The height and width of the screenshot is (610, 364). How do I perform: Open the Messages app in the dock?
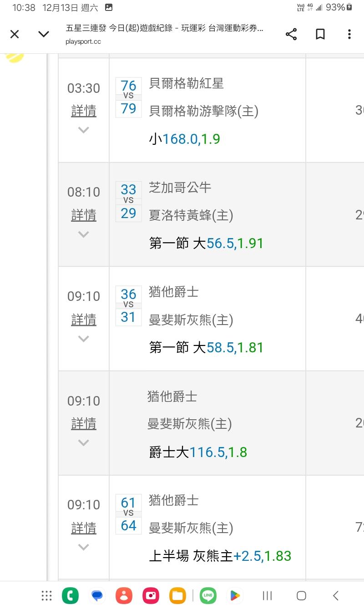point(97,595)
